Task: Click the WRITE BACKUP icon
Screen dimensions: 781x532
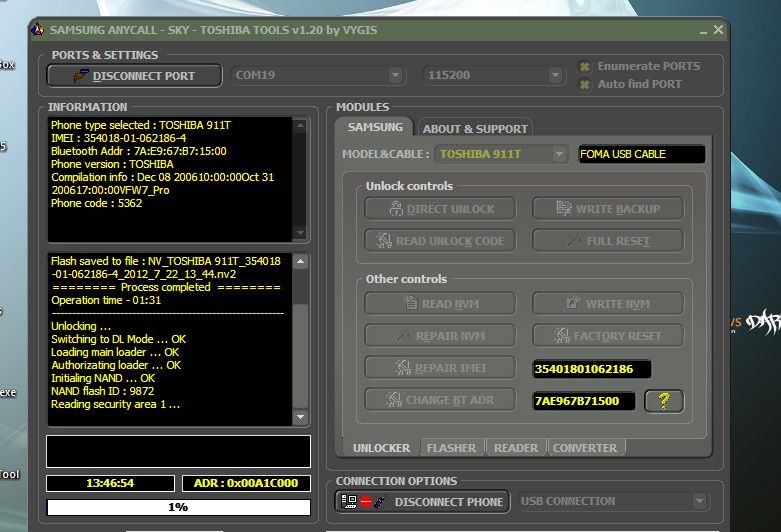Action: click(564, 208)
